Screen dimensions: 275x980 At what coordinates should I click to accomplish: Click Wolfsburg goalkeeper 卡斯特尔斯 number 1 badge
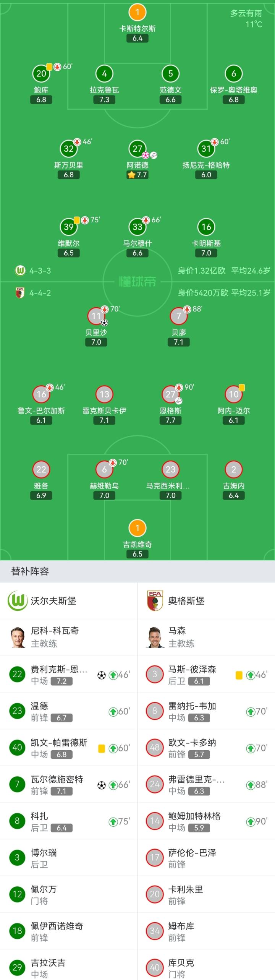click(137, 13)
